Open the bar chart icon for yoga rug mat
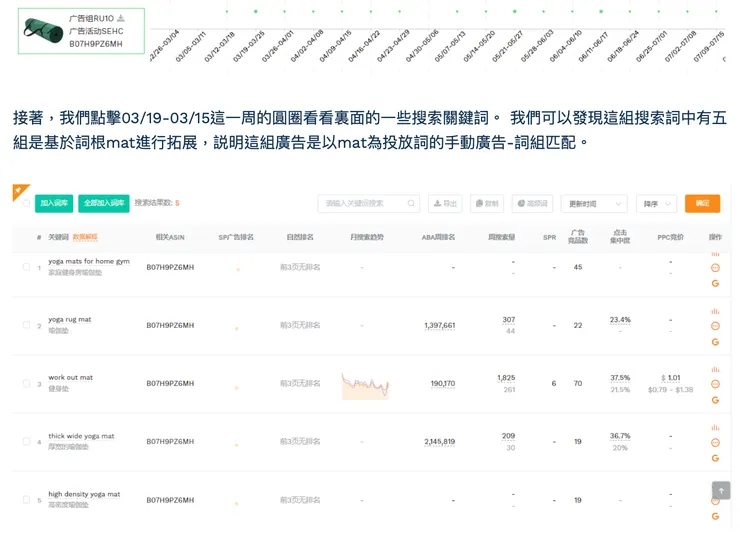Viewport: 740px width, 542px height. click(x=715, y=311)
